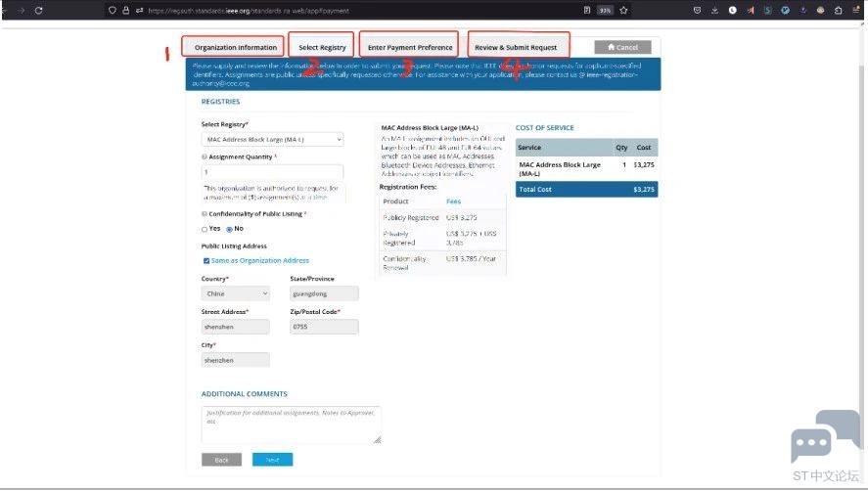
Task: Click the blue circular extension icon
Action: coord(785,10)
